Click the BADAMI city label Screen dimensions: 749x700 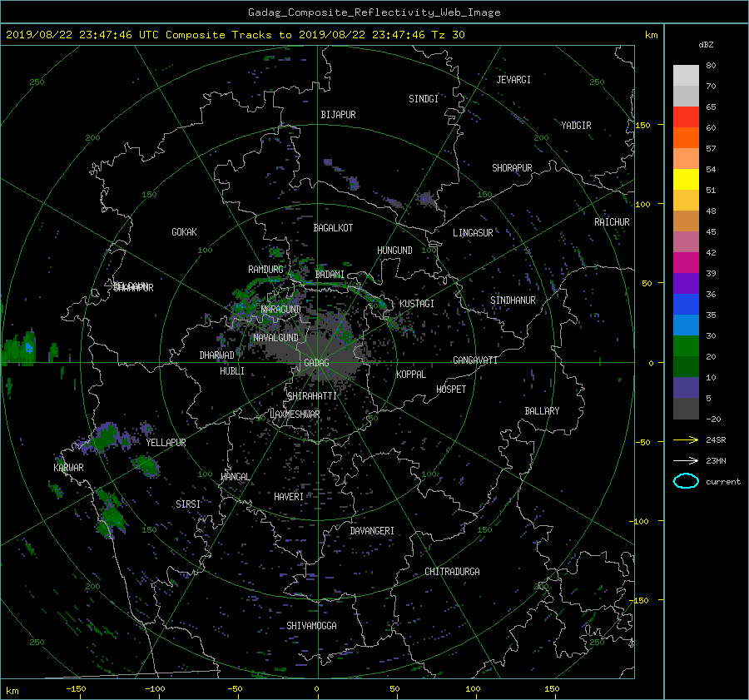click(330, 275)
